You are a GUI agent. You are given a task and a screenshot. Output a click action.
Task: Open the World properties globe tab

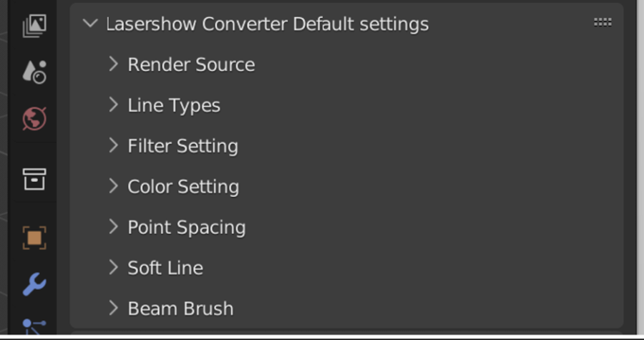pyautogui.click(x=34, y=118)
